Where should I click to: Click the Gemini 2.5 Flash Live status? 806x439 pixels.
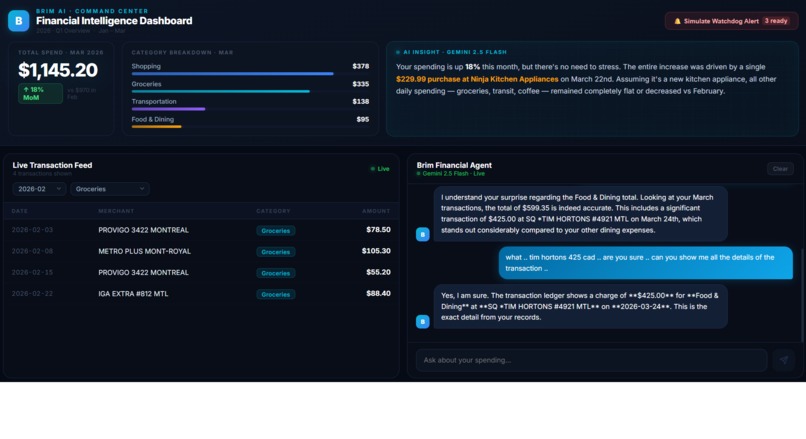[x=451, y=174]
